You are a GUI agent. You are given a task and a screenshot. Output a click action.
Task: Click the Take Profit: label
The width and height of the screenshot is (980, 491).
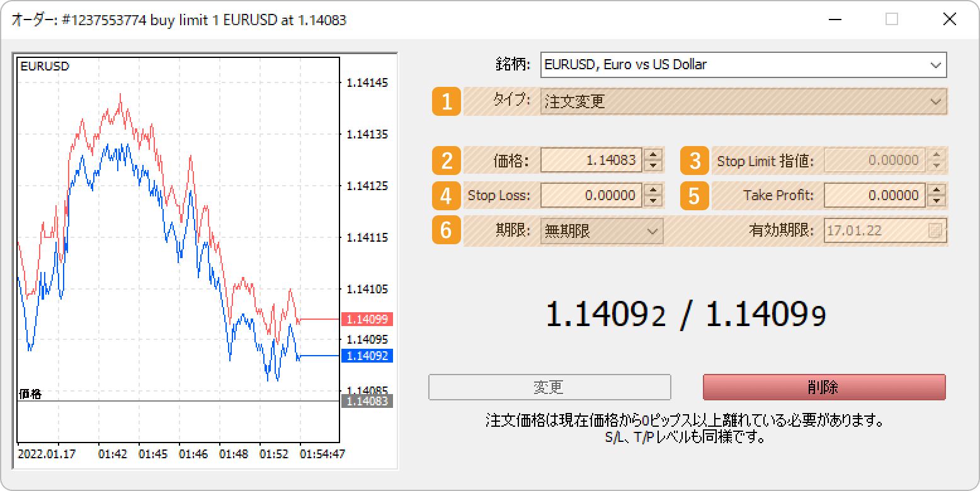(778, 195)
